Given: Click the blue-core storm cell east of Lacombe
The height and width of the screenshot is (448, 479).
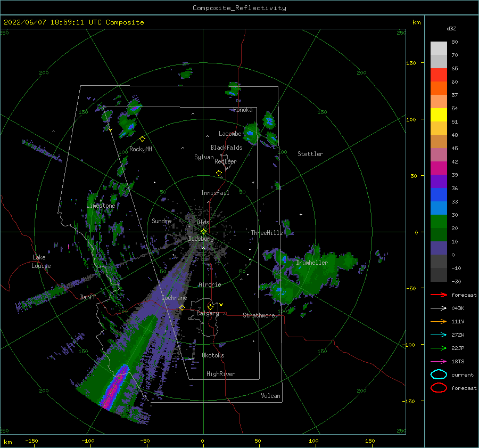Looking at the screenshot, I should (x=251, y=133).
